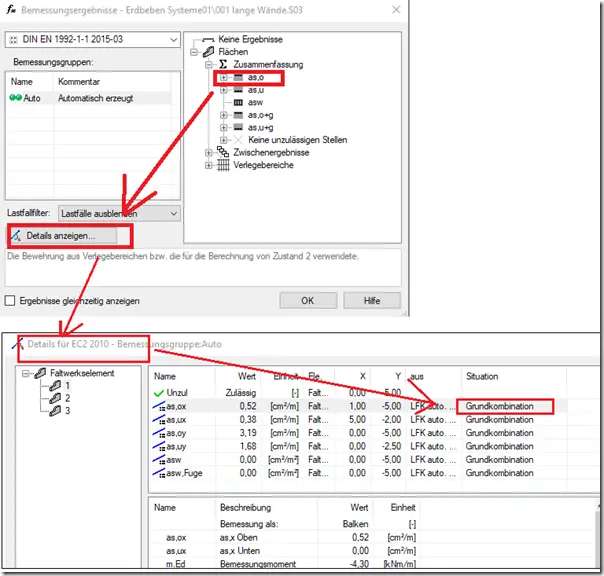Screen dimensions: 604x576
Task: Click the asw reinforcement icon
Action: click(x=238, y=102)
